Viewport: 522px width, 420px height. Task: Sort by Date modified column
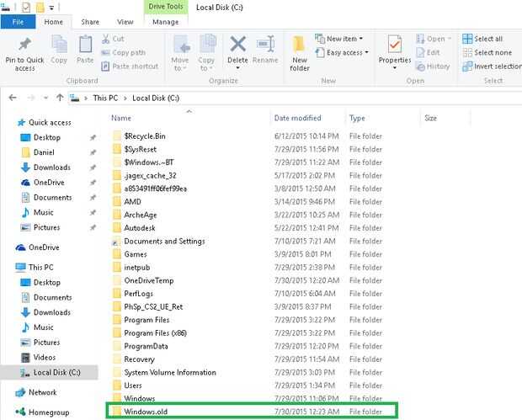coord(297,118)
